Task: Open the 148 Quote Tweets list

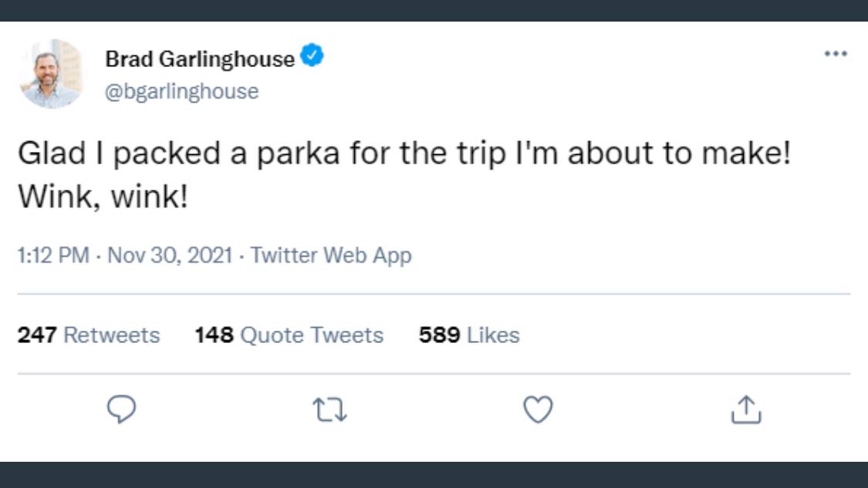Action: [x=289, y=335]
